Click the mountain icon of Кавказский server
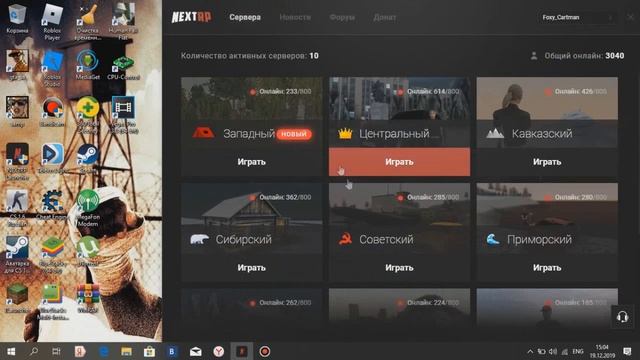 (495, 133)
